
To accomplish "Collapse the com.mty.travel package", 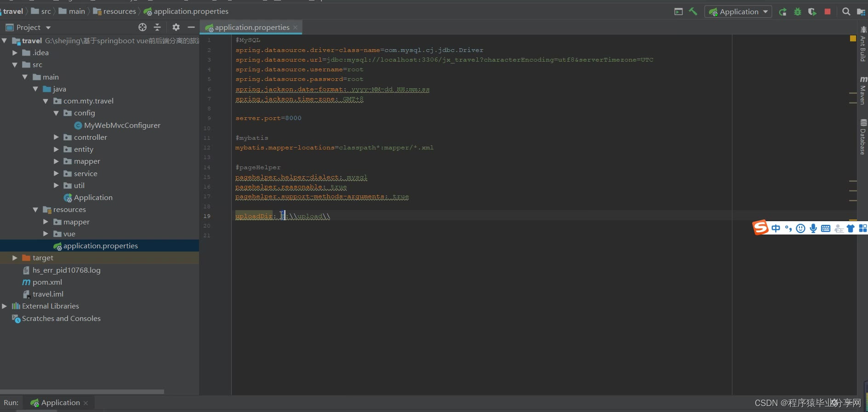I will tap(46, 101).
